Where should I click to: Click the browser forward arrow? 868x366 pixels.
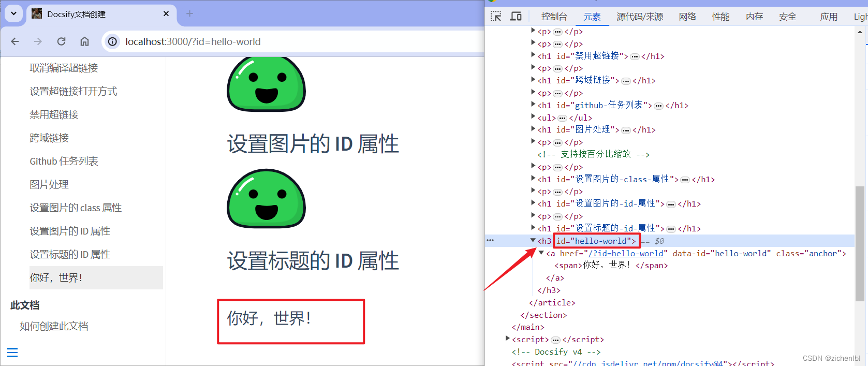[38, 41]
